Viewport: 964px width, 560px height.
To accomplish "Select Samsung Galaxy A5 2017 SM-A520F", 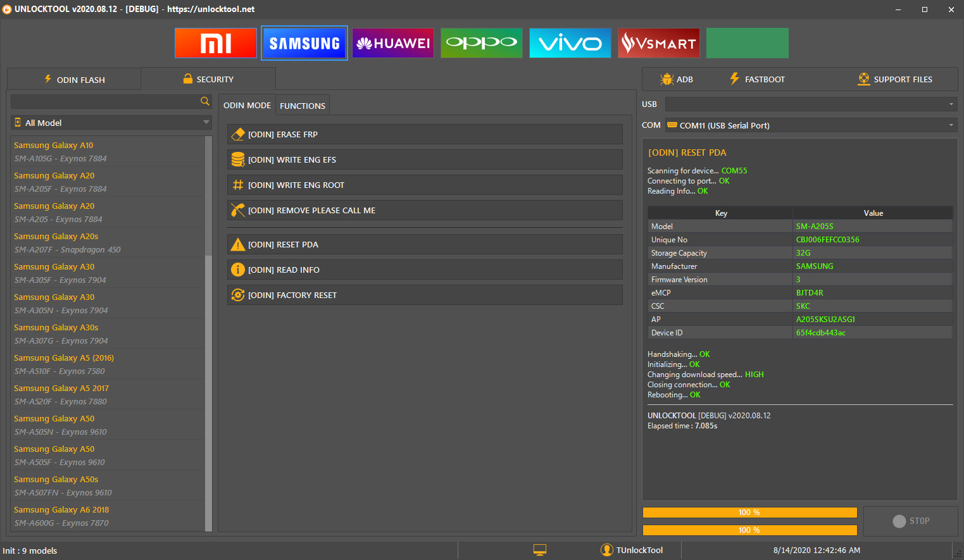I will click(x=108, y=394).
